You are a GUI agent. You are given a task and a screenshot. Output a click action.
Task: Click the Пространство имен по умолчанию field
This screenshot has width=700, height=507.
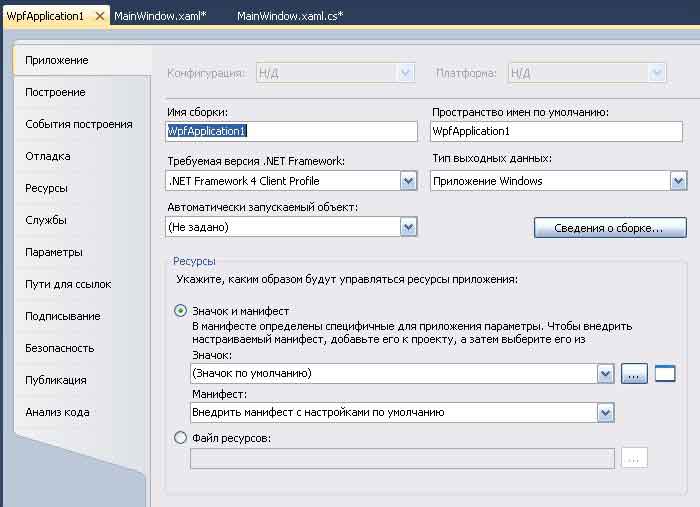(x=556, y=131)
